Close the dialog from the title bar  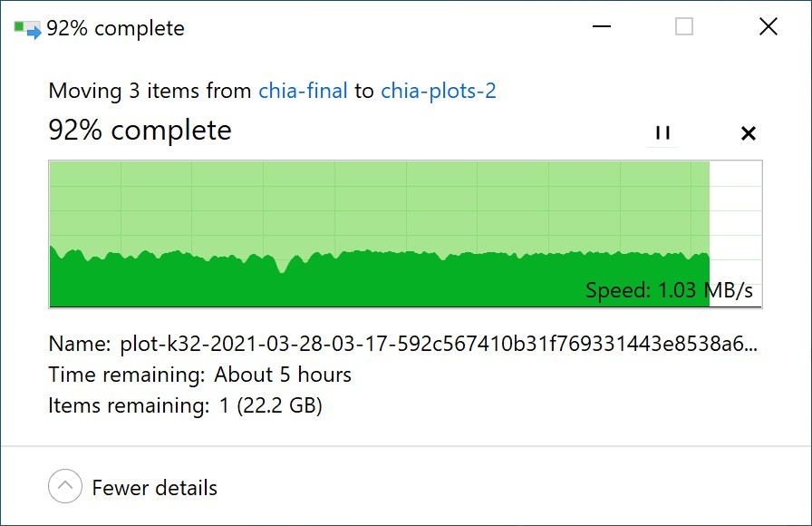click(768, 27)
